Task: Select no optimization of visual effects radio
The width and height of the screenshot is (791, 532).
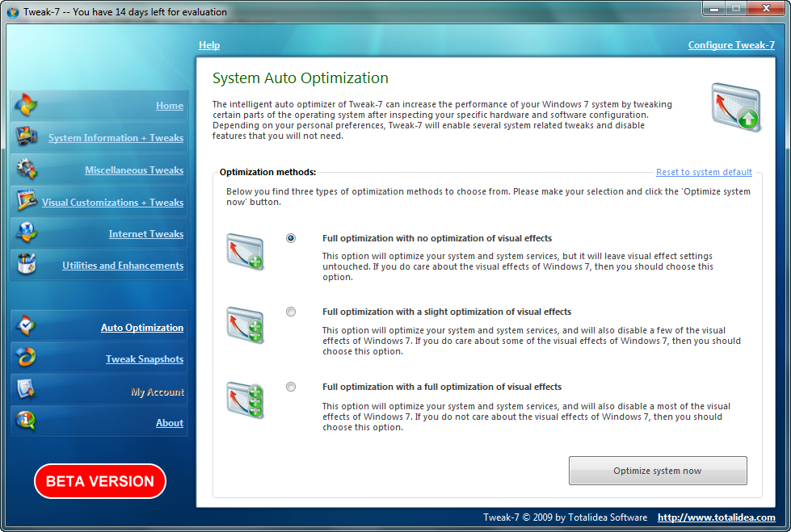Action: (291, 238)
